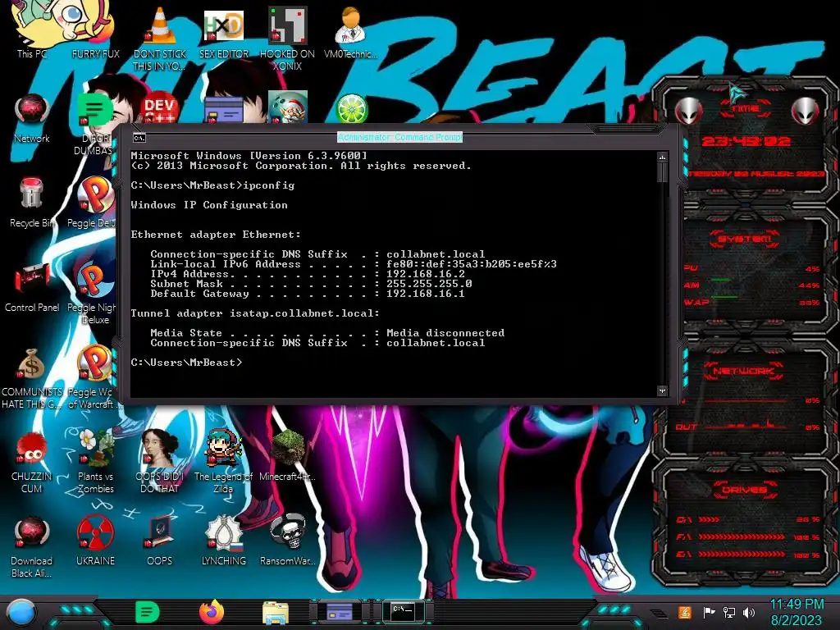Open the clock showing 11:49 PM
840x630 pixels.
coord(797,612)
